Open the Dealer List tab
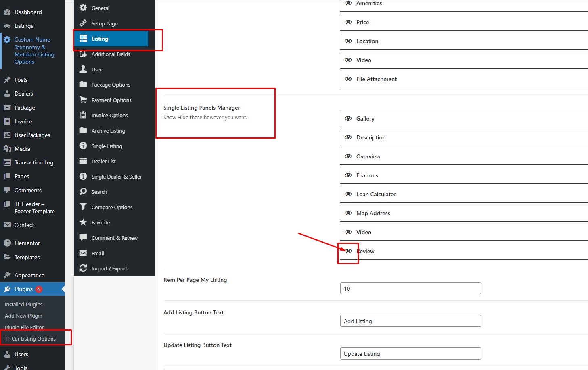 click(x=111, y=161)
